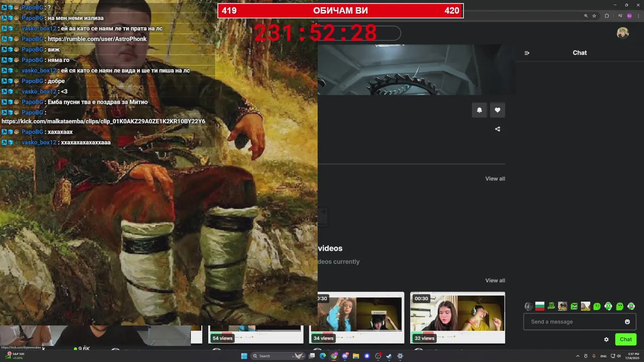Image resolution: width=644 pixels, height=362 pixels.
Task: Open Microsoft Edge from the taskbar
Action: [x=323, y=356]
